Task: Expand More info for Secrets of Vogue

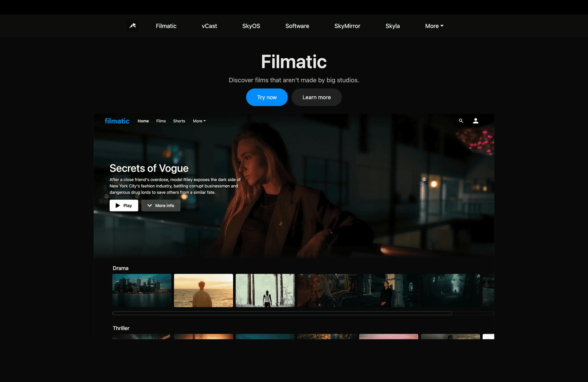Action: (x=161, y=206)
